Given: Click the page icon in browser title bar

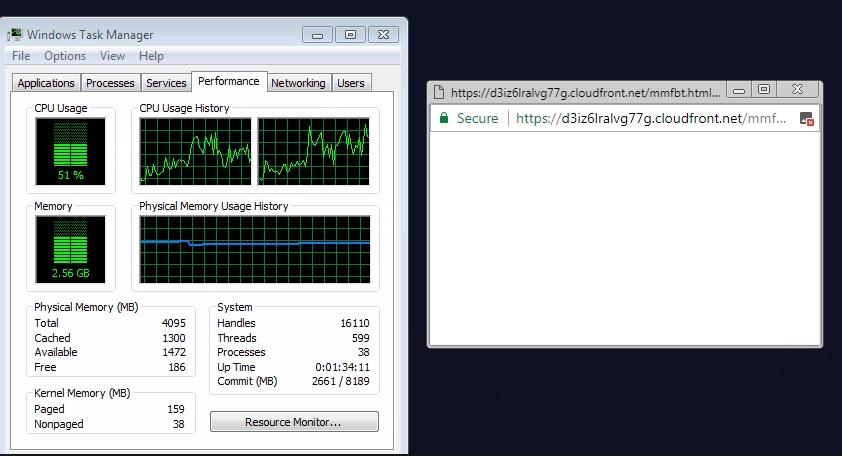Looking at the screenshot, I should pos(439,92).
